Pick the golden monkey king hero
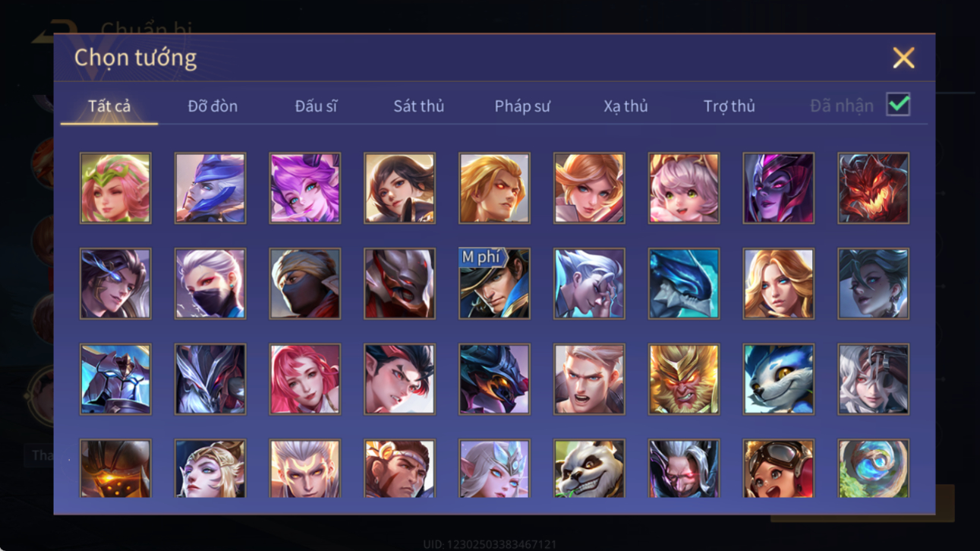Viewport: 980px width, 551px height. (x=684, y=379)
